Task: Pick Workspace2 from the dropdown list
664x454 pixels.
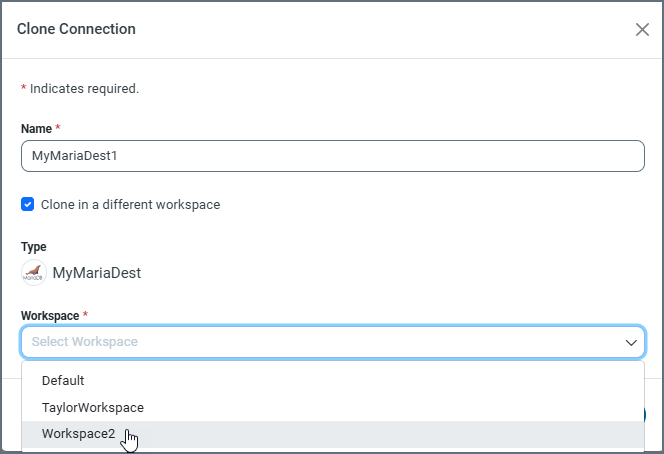Action: coord(79,434)
